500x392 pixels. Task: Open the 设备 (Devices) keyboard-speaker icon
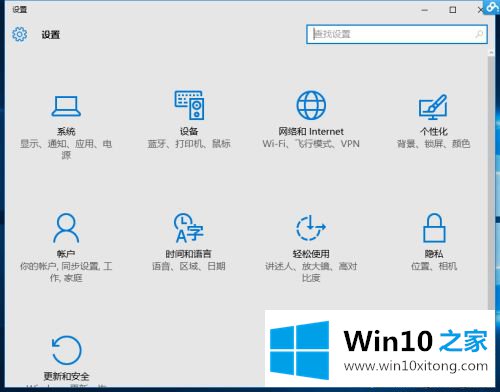[x=189, y=105]
